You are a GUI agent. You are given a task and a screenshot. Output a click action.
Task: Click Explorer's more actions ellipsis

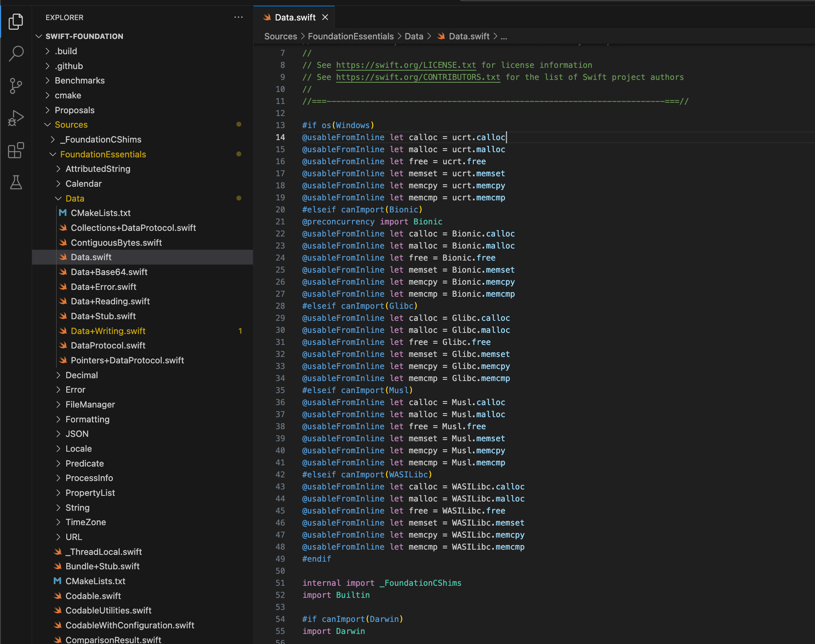(x=238, y=17)
